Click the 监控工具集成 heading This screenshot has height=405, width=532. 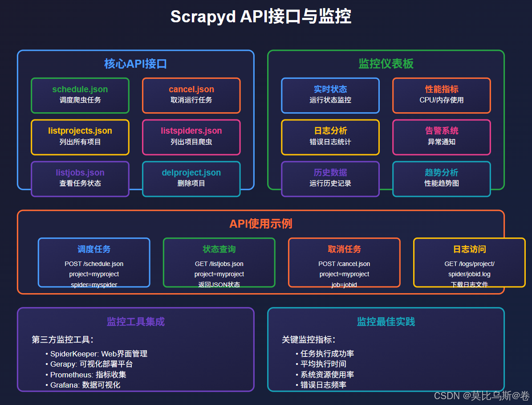click(136, 322)
